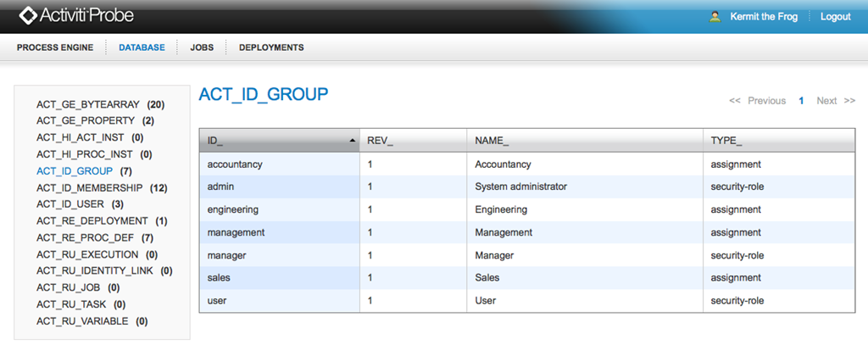Select the Database tab
This screenshot has height=356, width=868.
tap(142, 47)
